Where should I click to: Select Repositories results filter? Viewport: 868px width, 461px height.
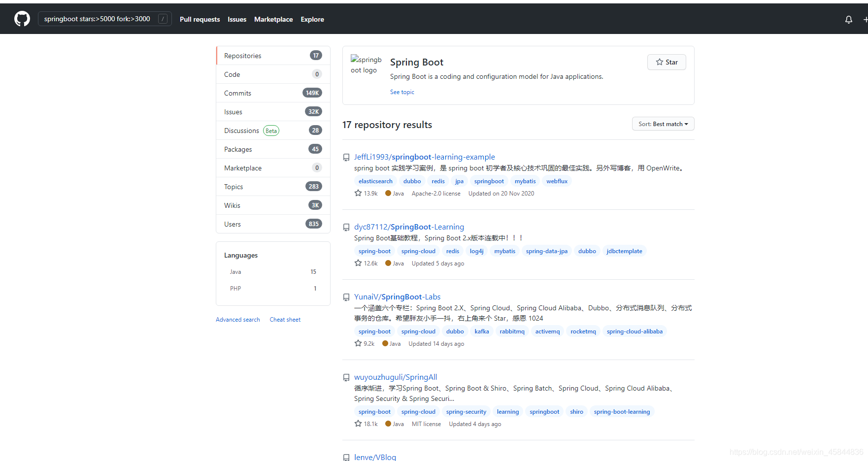(x=273, y=56)
